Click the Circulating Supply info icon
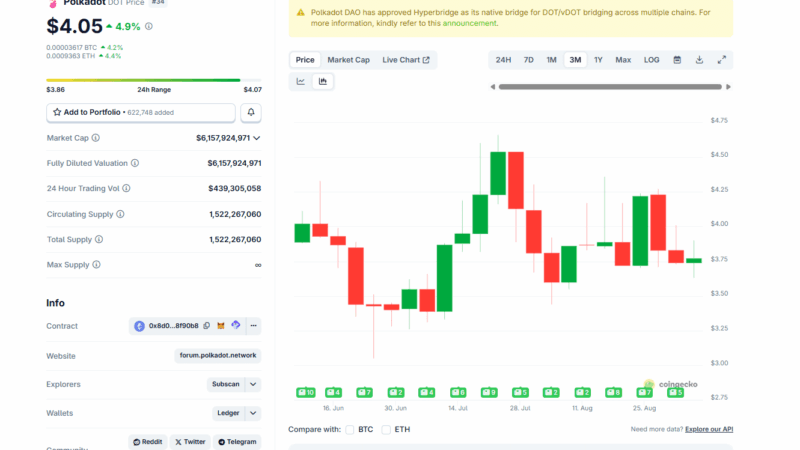800x450 pixels. pos(120,214)
